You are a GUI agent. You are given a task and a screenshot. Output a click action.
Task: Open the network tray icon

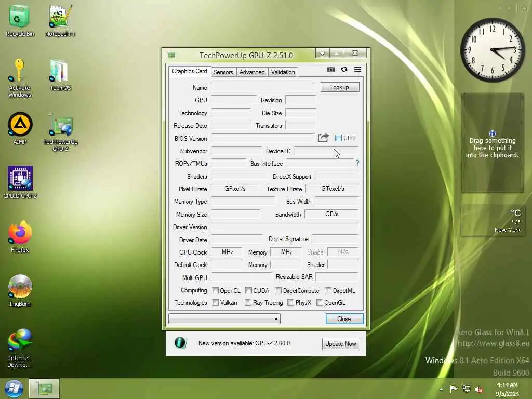pyautogui.click(x=467, y=389)
